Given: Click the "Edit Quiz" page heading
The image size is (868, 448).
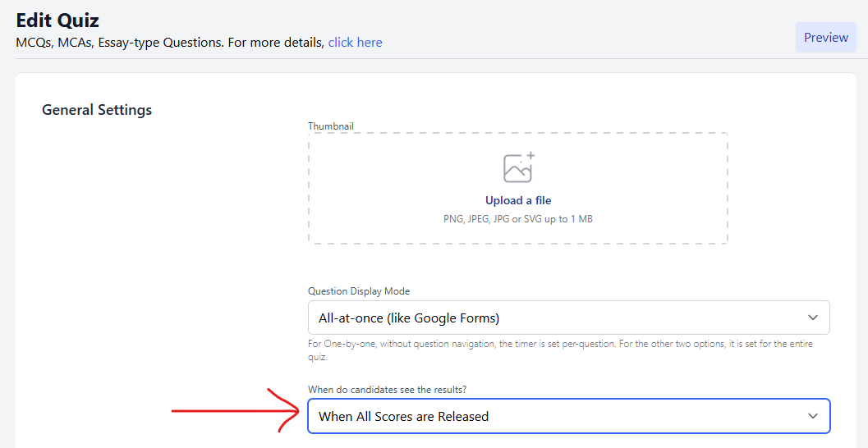Looking at the screenshot, I should [x=57, y=21].
